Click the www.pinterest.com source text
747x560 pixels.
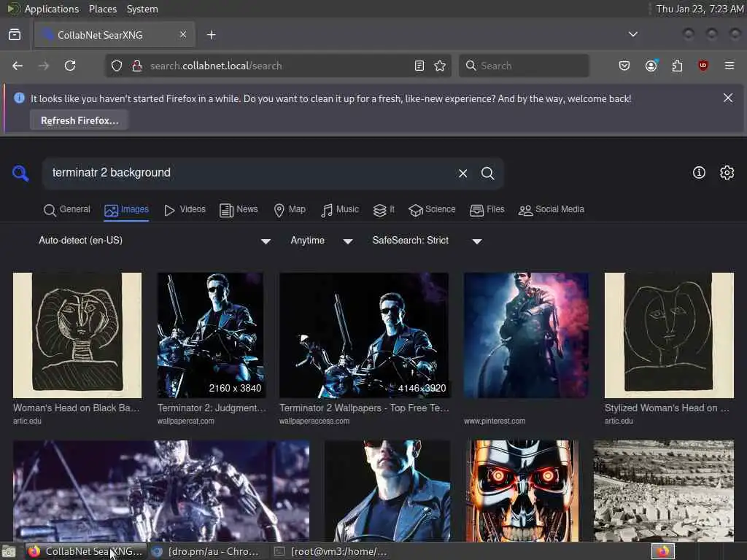[x=495, y=421]
